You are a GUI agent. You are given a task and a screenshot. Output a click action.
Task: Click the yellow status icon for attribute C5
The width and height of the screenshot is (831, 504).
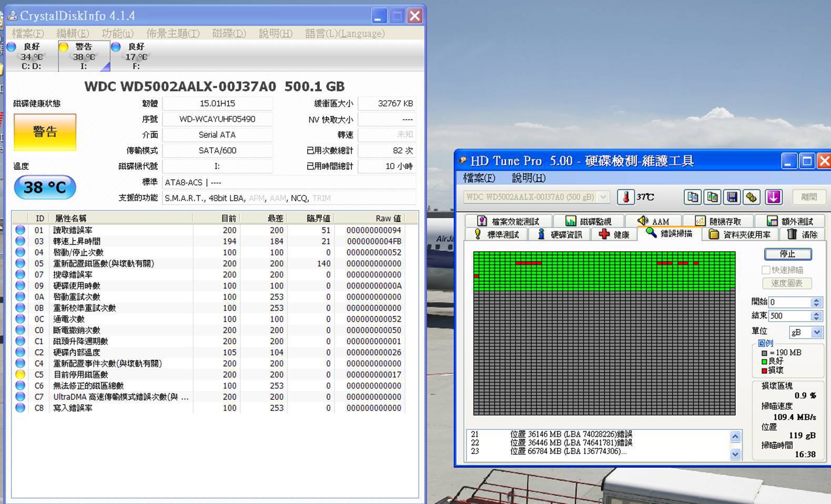coord(20,375)
